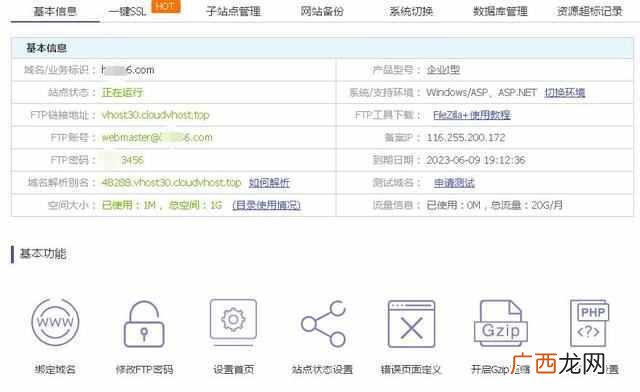The width and height of the screenshot is (640, 392).
Task: Open the 系统切换 tab
Action: [411, 11]
